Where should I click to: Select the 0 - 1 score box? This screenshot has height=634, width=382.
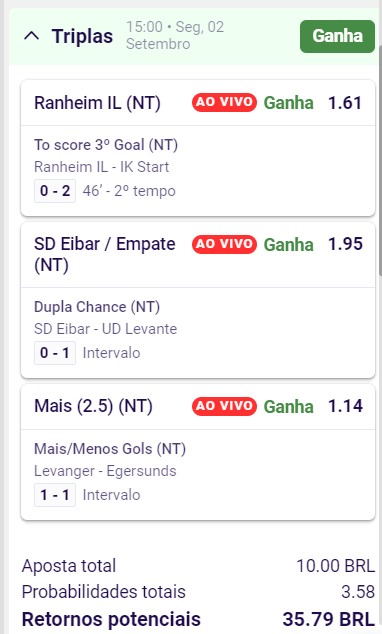(55, 353)
